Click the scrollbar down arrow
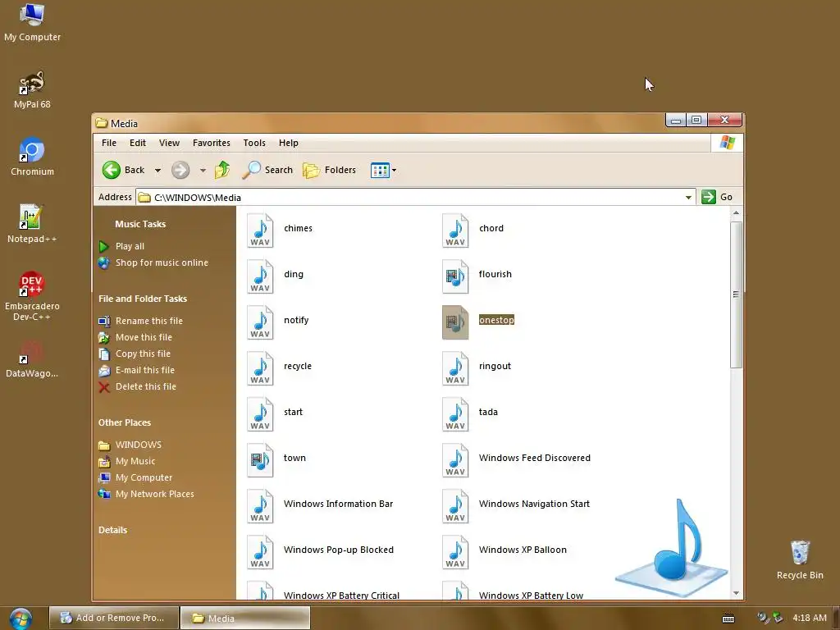 coord(736,592)
